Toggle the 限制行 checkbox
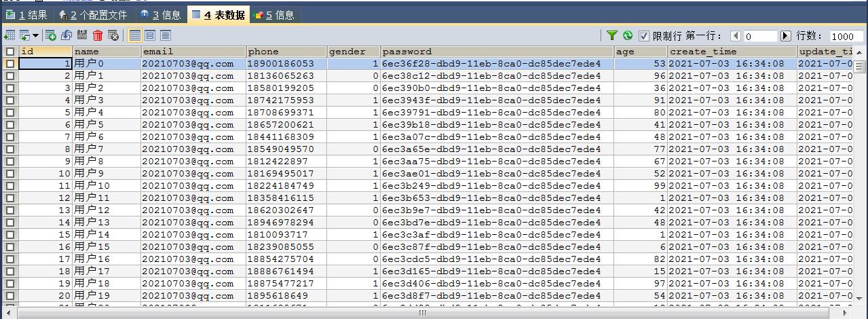The height and width of the screenshot is (319, 868). coord(645,36)
